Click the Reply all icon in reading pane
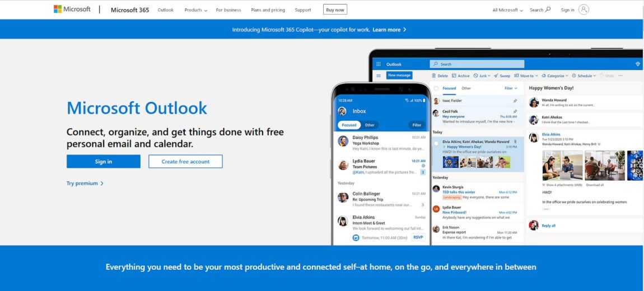Viewport: 644px width, 291px height. (x=534, y=226)
